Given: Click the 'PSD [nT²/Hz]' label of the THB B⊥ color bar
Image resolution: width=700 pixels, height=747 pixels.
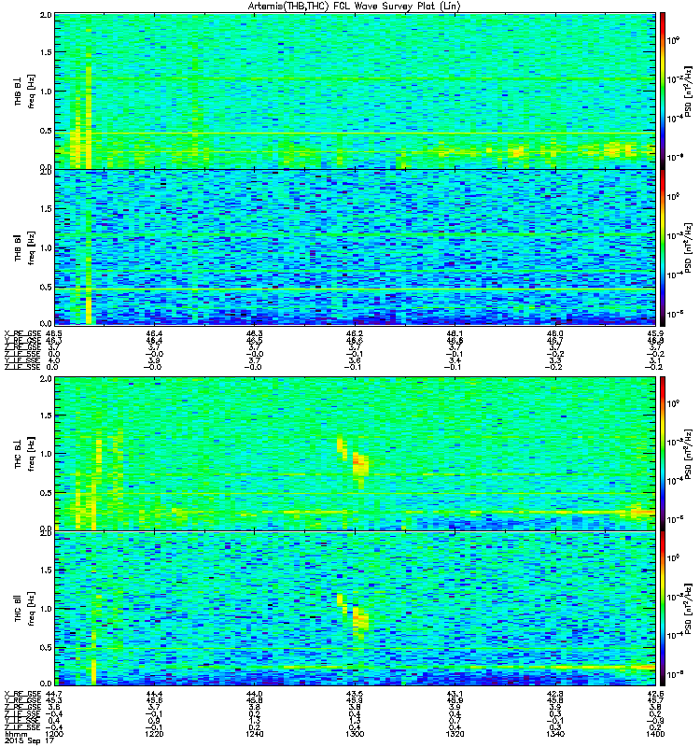Looking at the screenshot, I should (x=688, y=92).
